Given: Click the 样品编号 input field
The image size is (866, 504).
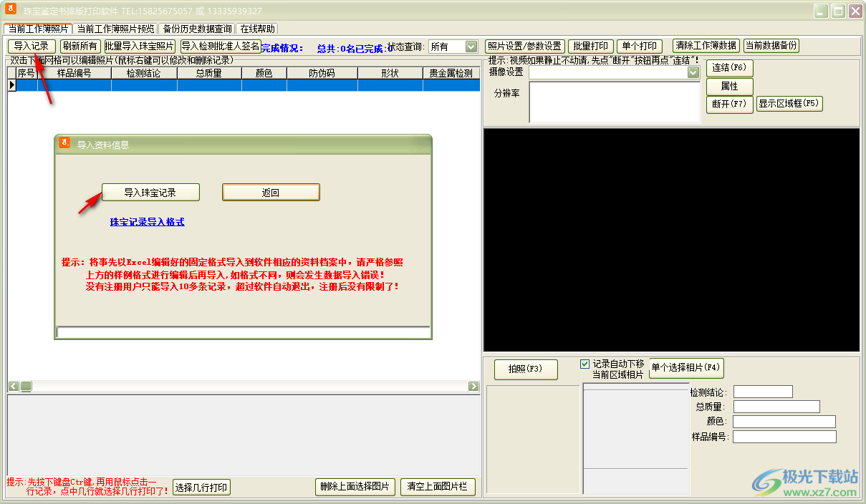Looking at the screenshot, I should click(784, 436).
